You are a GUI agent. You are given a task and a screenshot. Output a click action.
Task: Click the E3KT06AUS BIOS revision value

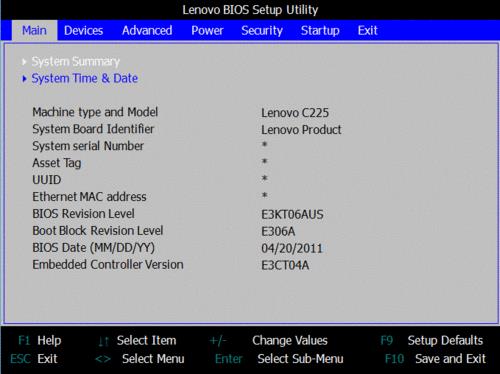pos(292,214)
